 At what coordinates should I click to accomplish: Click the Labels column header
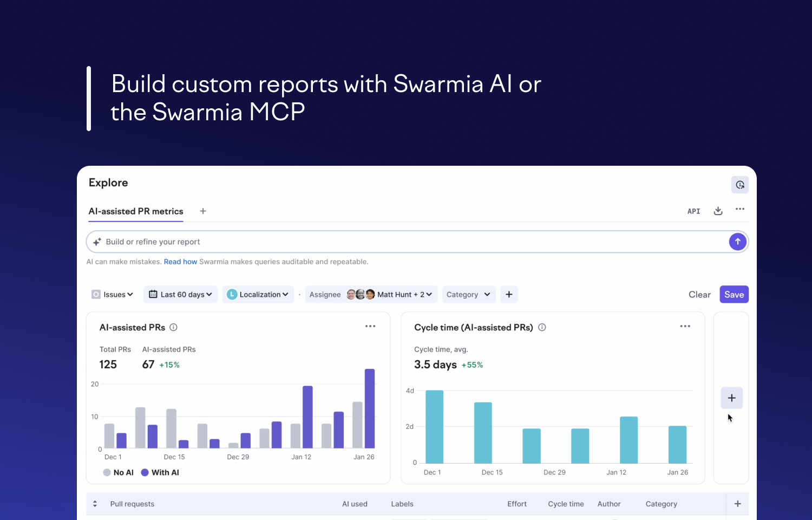tap(402, 504)
